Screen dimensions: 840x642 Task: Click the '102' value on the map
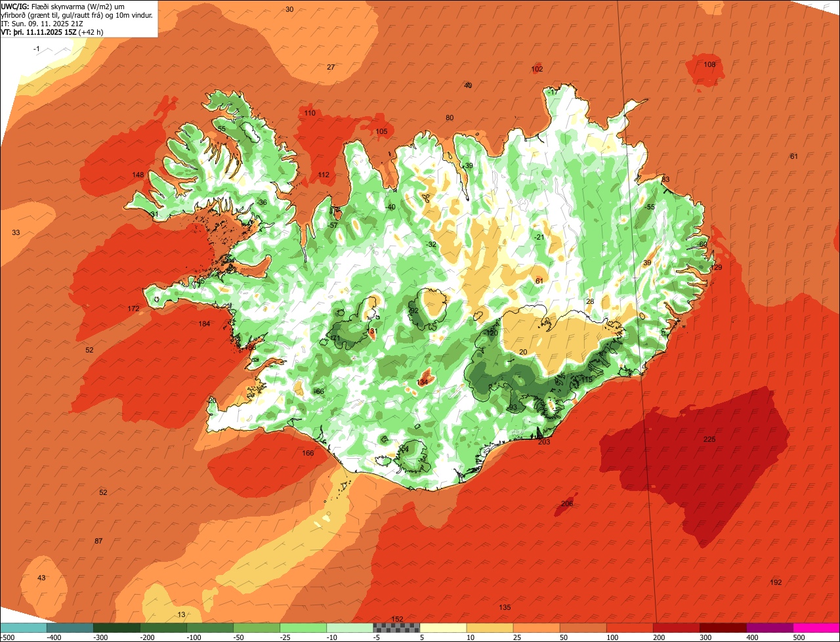pos(537,69)
